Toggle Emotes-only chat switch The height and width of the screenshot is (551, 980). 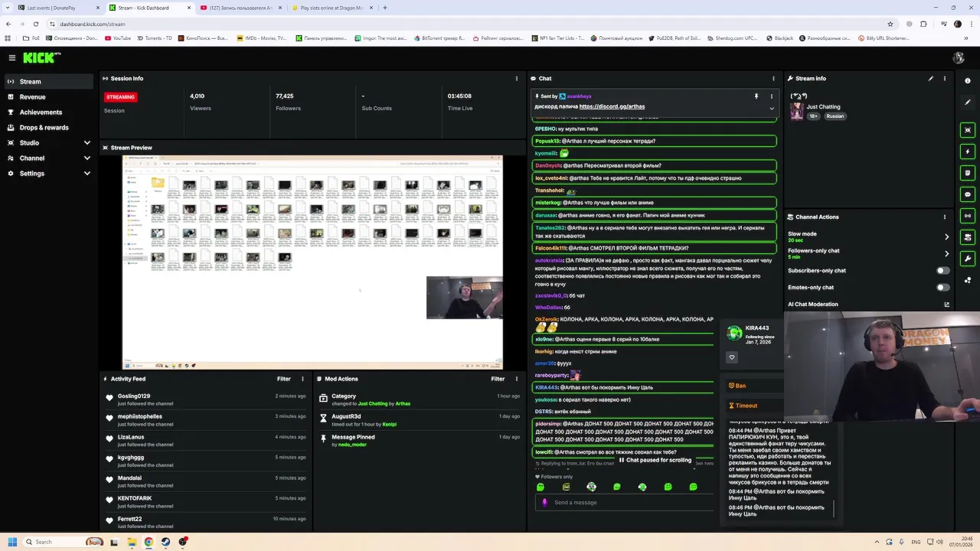(943, 287)
